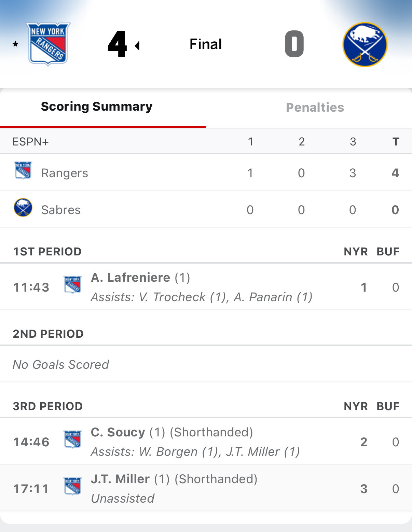Screen dimensions: 412x532
Task: Tap the large New York Rangers logo
Action: 48,44
